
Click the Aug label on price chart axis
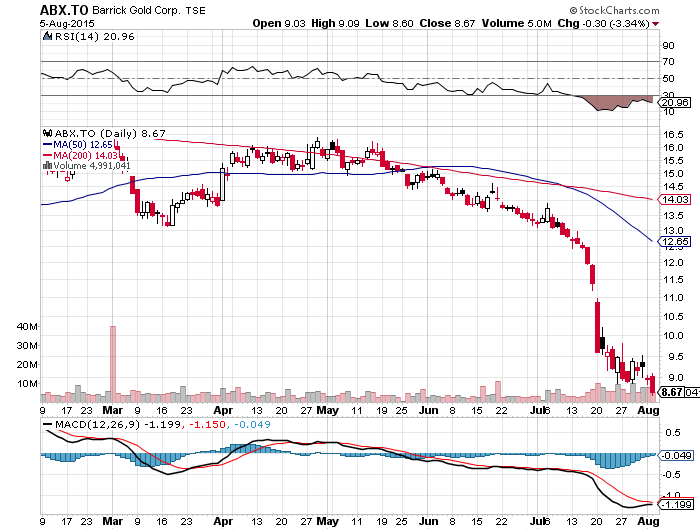click(649, 410)
